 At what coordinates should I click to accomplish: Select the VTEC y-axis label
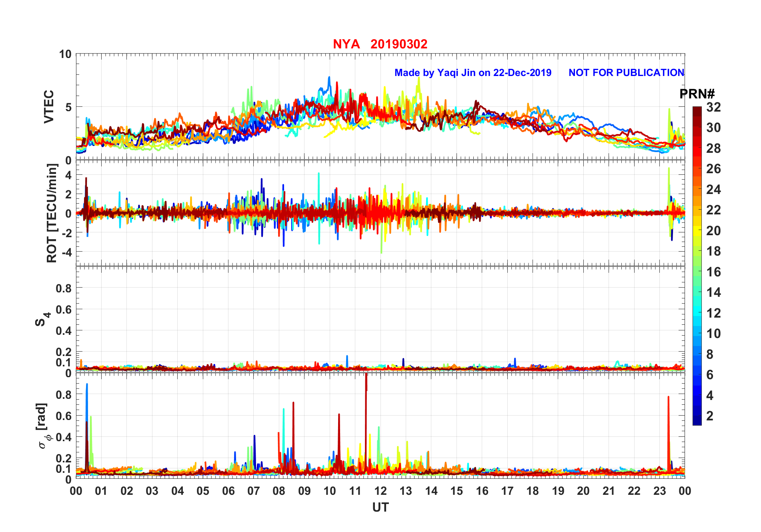pyautogui.click(x=49, y=107)
